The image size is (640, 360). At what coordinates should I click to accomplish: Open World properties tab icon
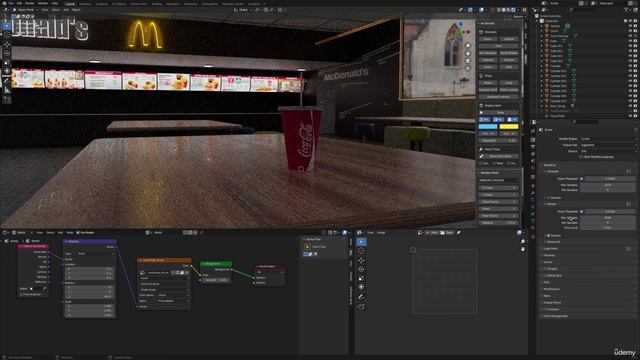[x=533, y=168]
